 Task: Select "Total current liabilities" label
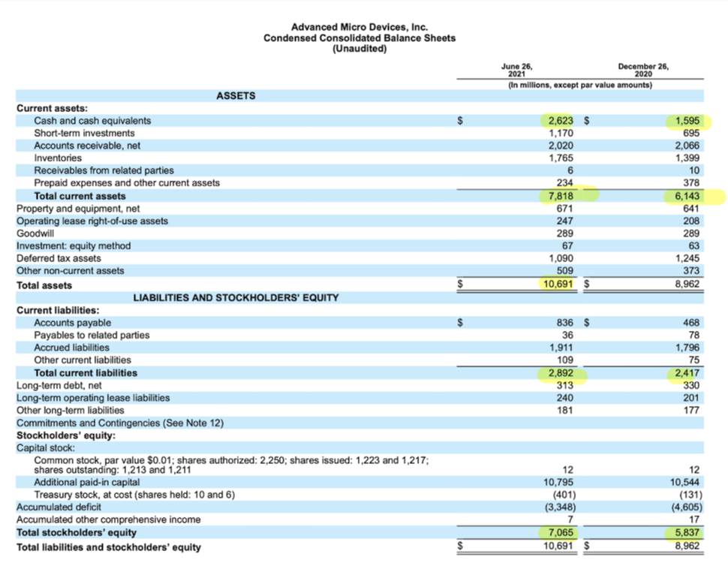(x=86, y=373)
